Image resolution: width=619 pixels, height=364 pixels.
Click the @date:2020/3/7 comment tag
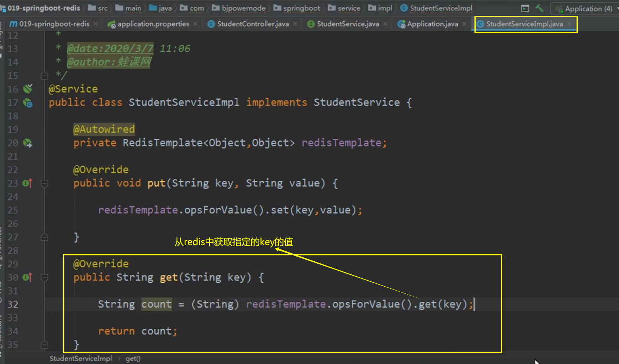tap(110, 48)
